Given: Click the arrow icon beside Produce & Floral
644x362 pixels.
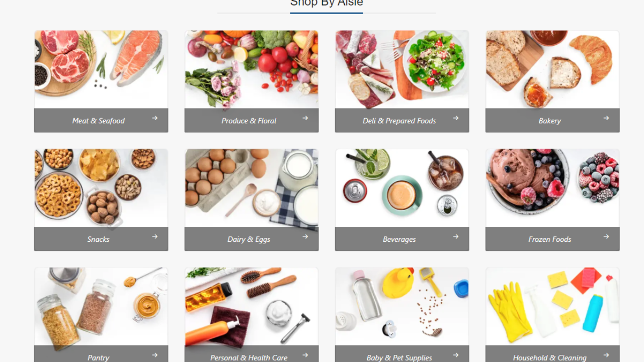Looking at the screenshot, I should [x=305, y=118].
